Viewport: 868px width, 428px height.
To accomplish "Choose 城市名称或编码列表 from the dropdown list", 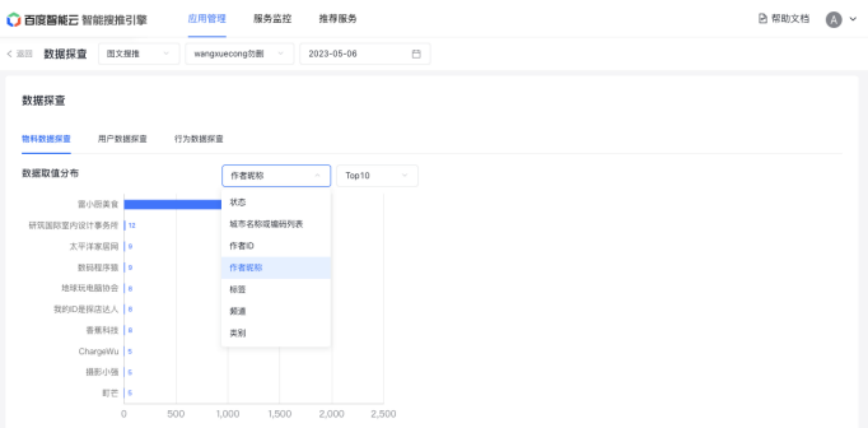I will [276, 224].
